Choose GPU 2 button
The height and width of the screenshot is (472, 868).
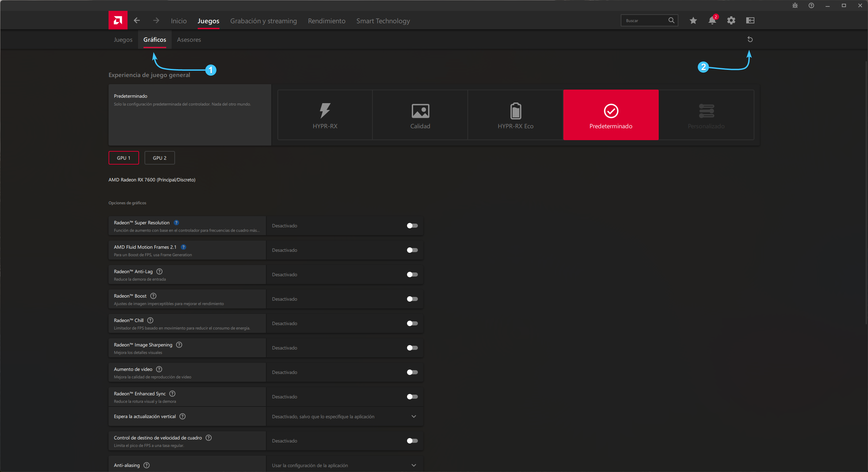click(159, 158)
